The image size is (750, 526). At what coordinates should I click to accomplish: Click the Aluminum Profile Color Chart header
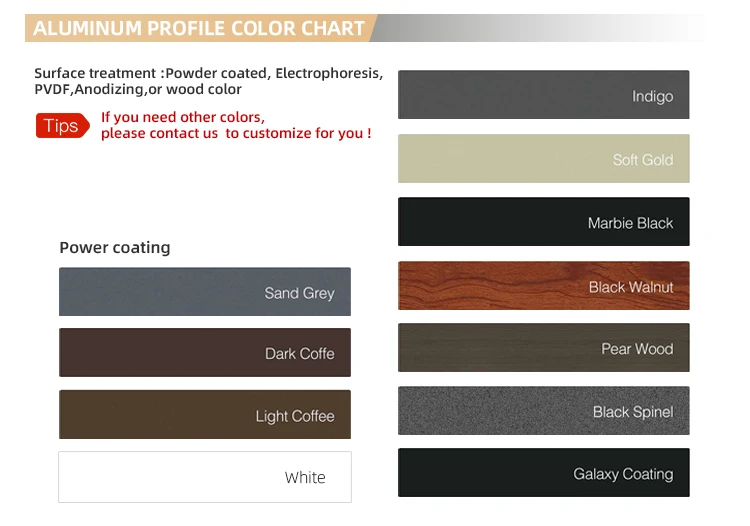[x=199, y=28]
